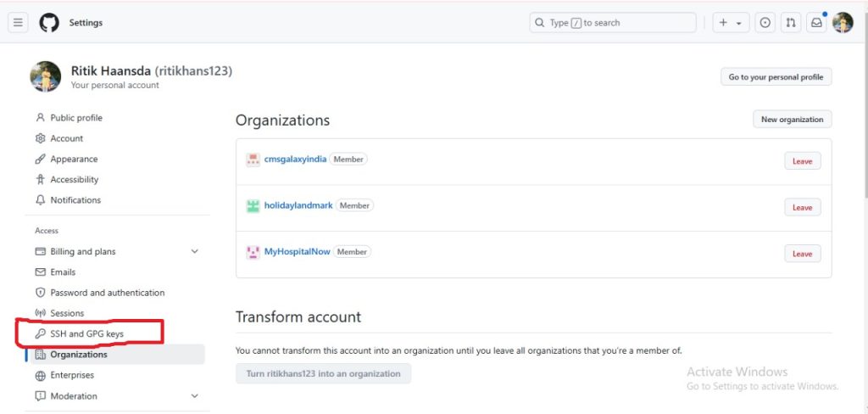Click the MyHospitalNow organization avatar icon
This screenshot has height=414, width=868.
point(253,252)
